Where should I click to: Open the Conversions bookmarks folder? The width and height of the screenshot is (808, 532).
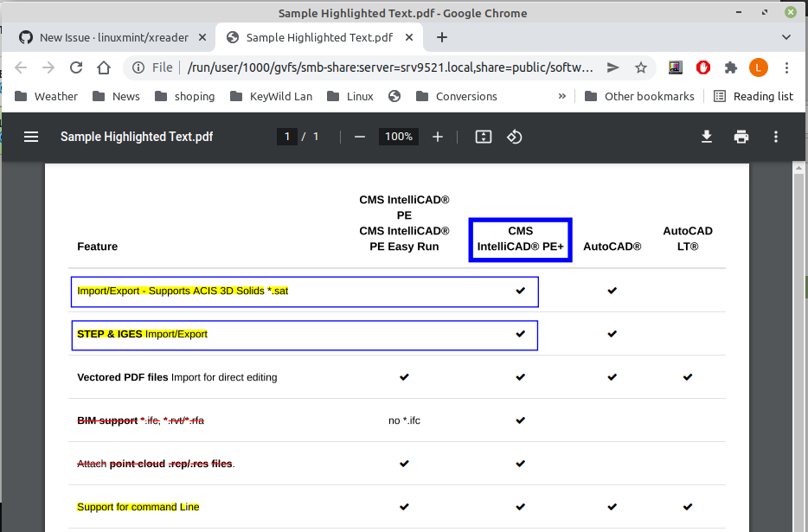(456, 96)
